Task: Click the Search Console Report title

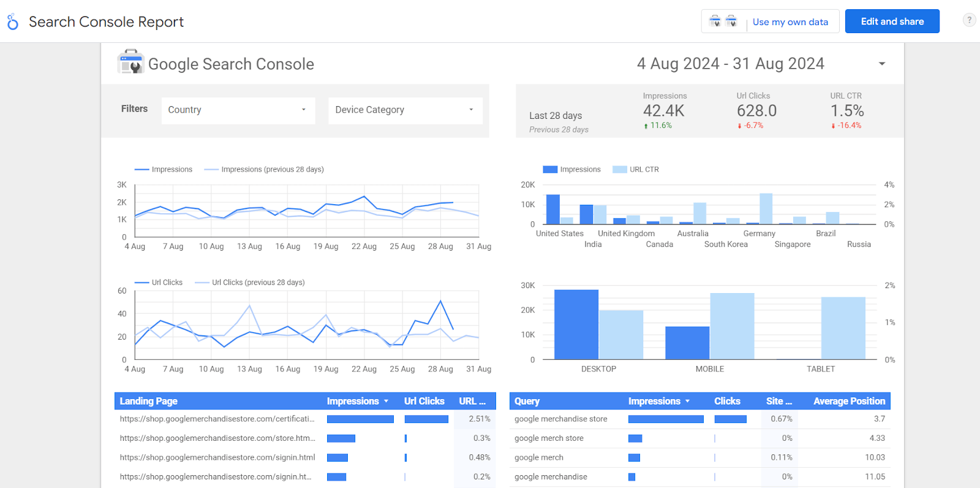Action: (x=106, y=22)
